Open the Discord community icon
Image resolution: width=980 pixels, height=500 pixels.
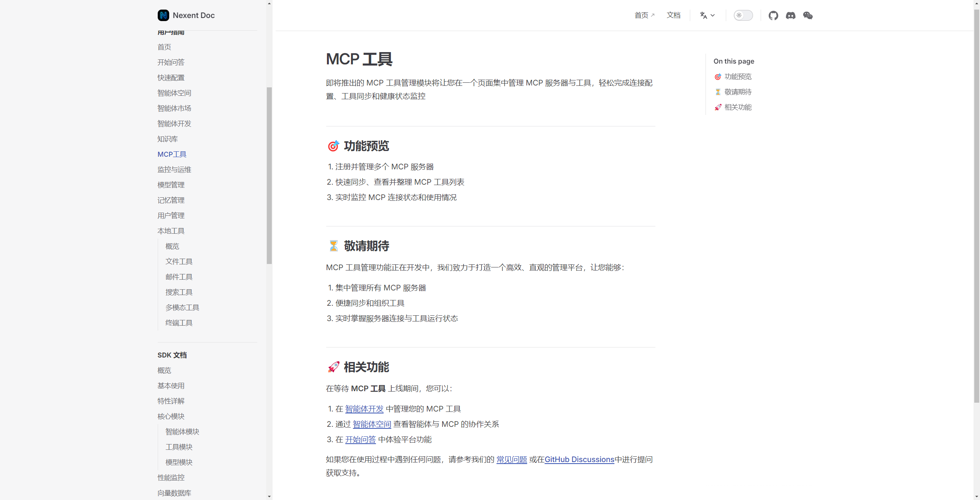click(x=791, y=15)
